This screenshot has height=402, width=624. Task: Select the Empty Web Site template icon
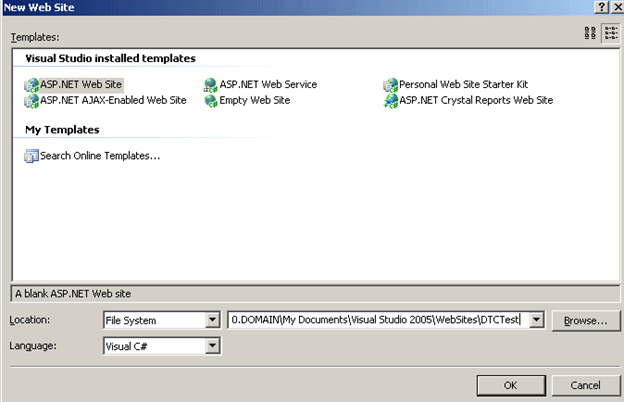click(x=211, y=100)
